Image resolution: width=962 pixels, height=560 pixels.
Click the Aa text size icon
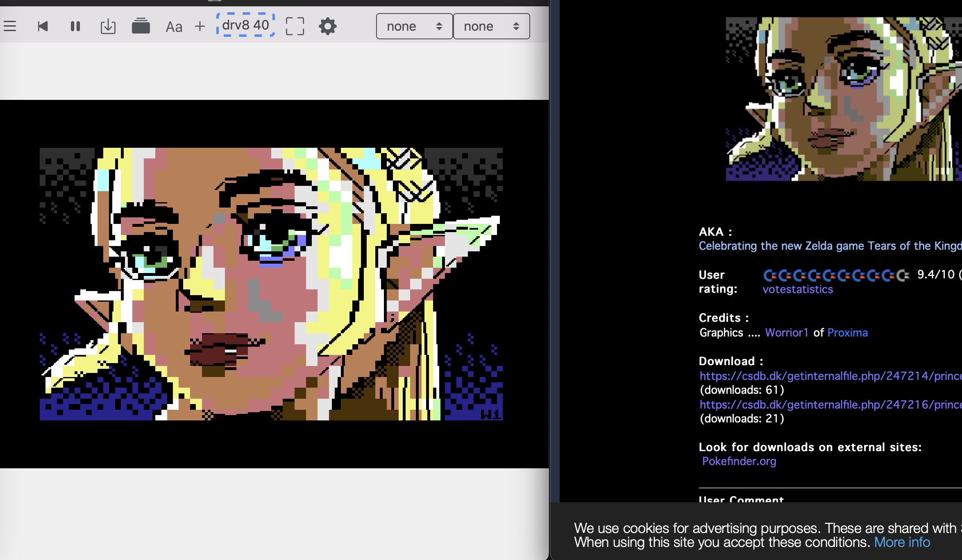point(174,26)
